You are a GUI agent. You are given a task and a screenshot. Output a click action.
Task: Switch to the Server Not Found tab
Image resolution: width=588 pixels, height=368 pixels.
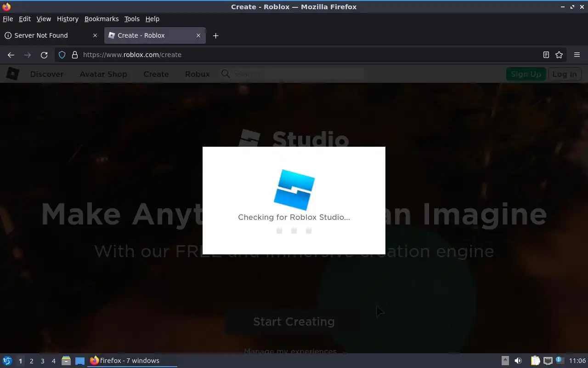(x=51, y=35)
